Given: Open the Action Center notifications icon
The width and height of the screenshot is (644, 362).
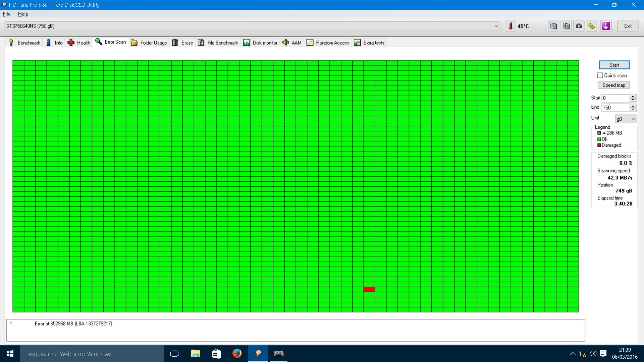Looking at the screenshot, I should 603,354.
